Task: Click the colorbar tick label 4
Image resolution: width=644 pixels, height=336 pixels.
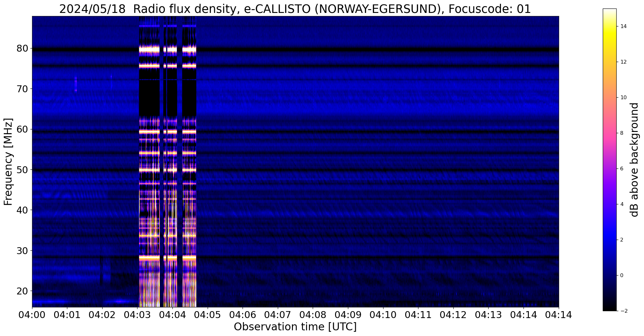Action: (x=621, y=204)
